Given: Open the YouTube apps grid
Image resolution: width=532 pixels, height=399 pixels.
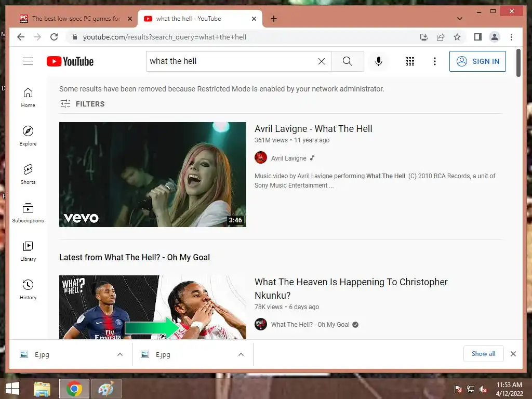Looking at the screenshot, I should point(410,61).
